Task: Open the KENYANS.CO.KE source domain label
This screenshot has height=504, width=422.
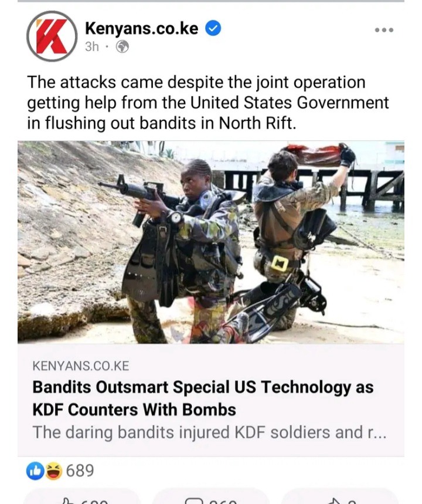Action: click(81, 366)
